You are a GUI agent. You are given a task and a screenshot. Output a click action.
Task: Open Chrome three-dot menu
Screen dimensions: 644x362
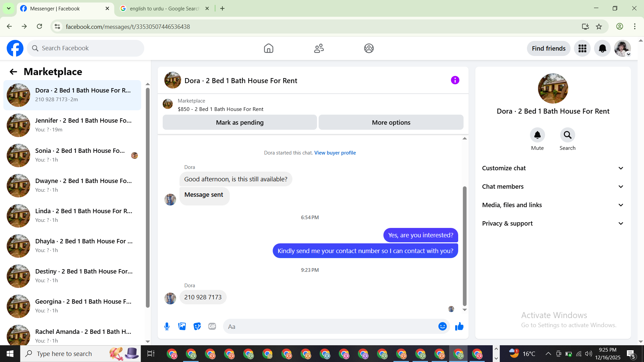(x=635, y=26)
